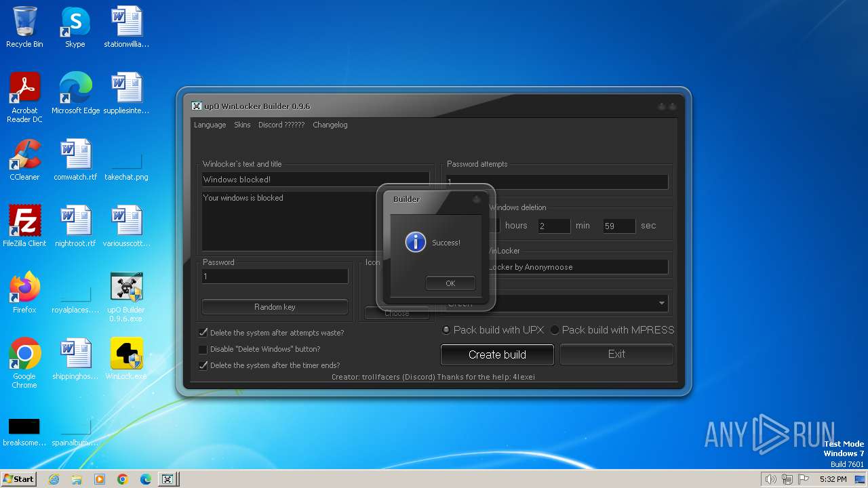Click the Exit button
The height and width of the screenshot is (488, 868).
point(616,354)
